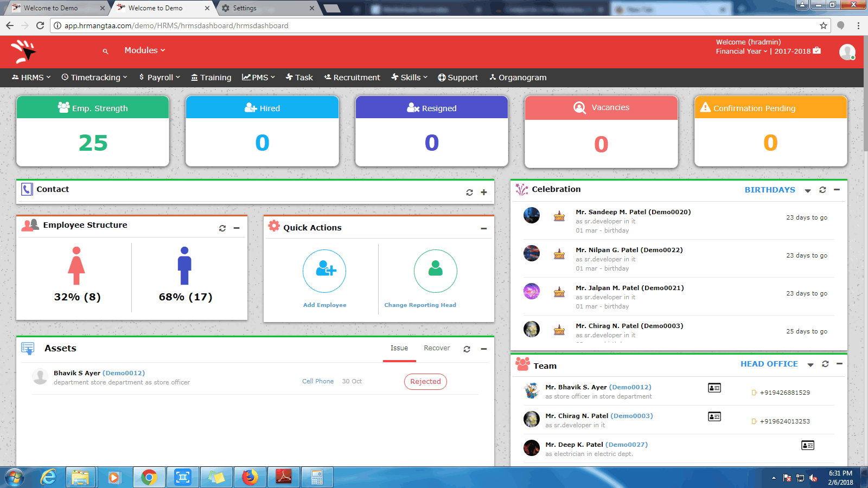
Task: Click the Add Employee link
Action: pos(324,305)
